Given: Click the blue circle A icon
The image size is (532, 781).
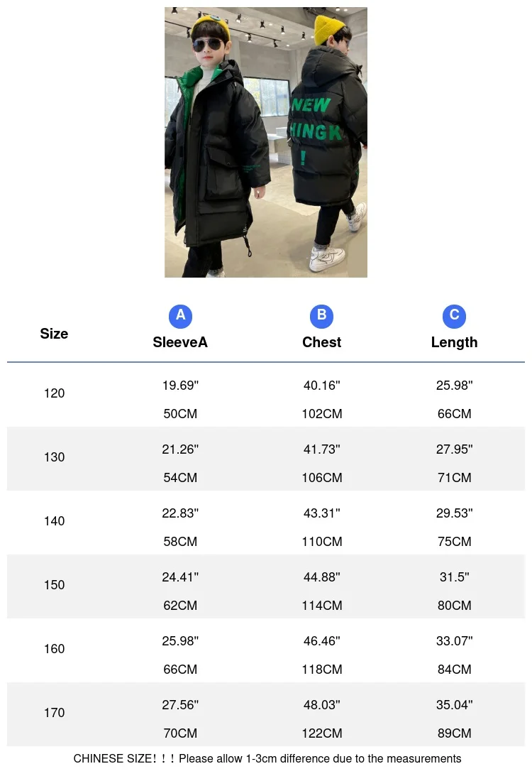Looking at the screenshot, I should (180, 315).
